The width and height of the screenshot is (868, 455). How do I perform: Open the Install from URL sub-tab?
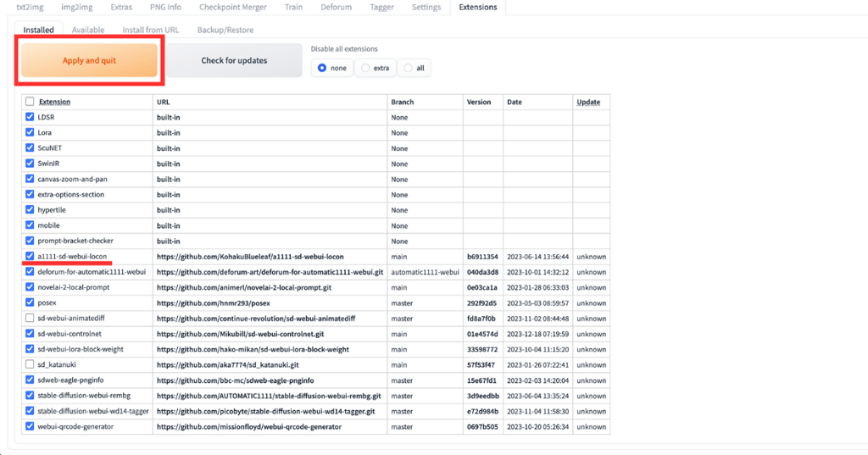coord(151,30)
